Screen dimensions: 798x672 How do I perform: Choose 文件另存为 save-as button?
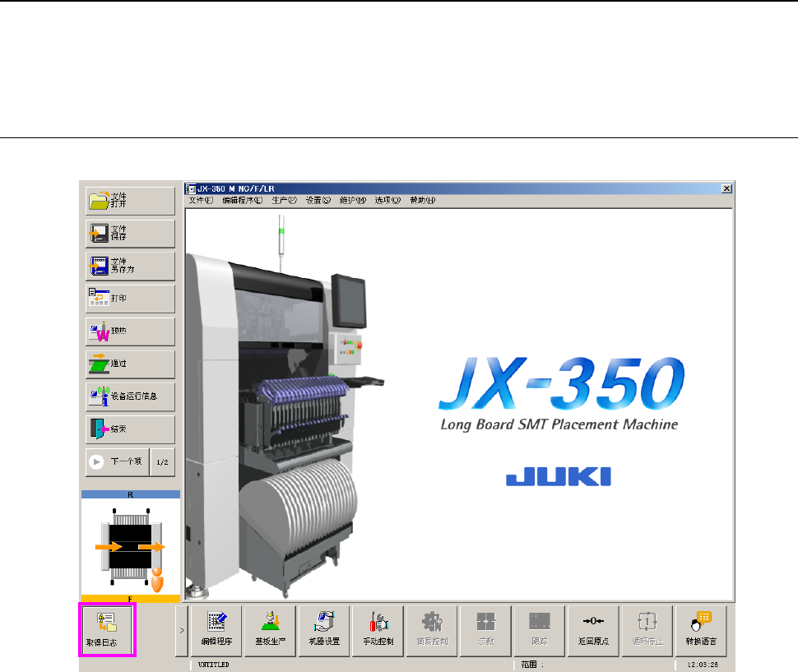[x=130, y=266]
